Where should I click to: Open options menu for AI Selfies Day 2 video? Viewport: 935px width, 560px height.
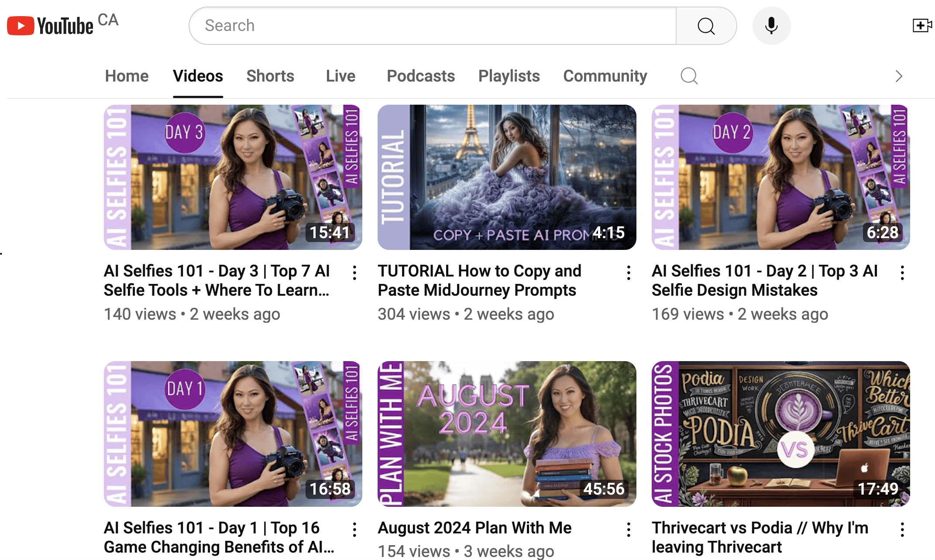(902, 273)
